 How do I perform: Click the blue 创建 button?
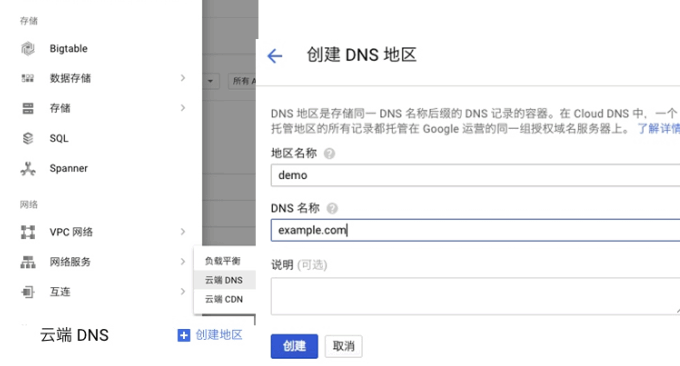pos(294,346)
